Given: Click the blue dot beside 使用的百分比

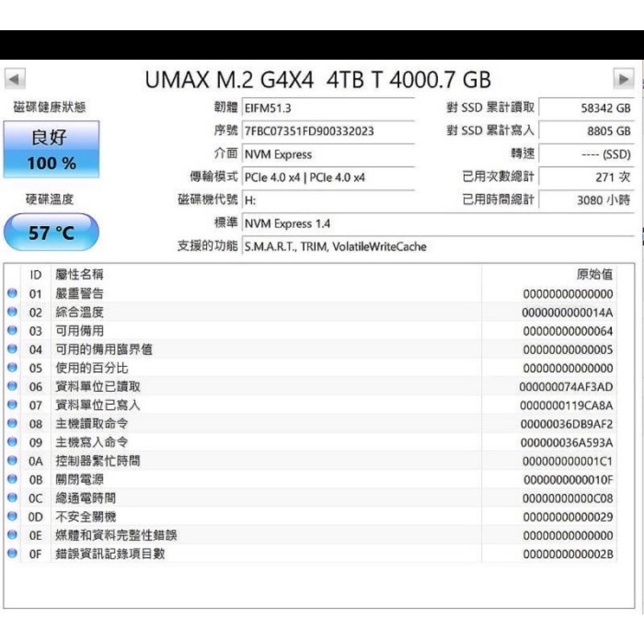Looking at the screenshot, I should (x=11, y=368).
